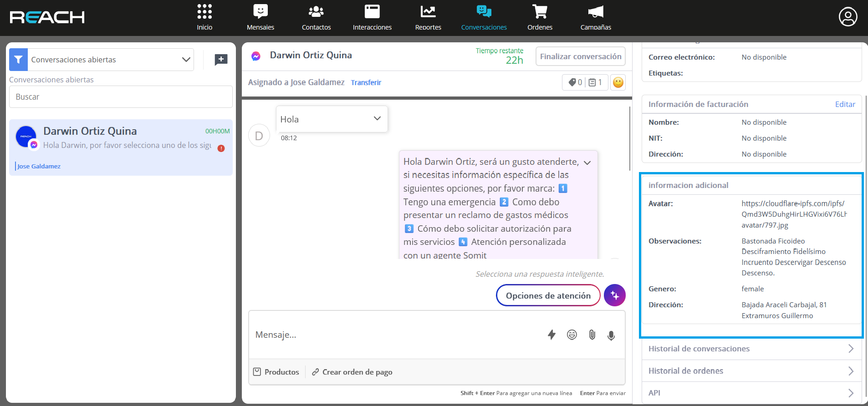Record audio with microphone icon

(611, 335)
